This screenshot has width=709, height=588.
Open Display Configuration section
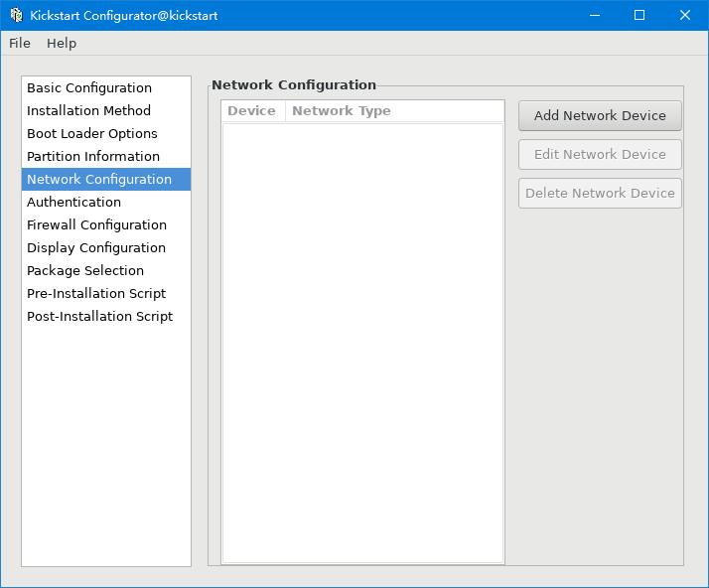(x=106, y=248)
